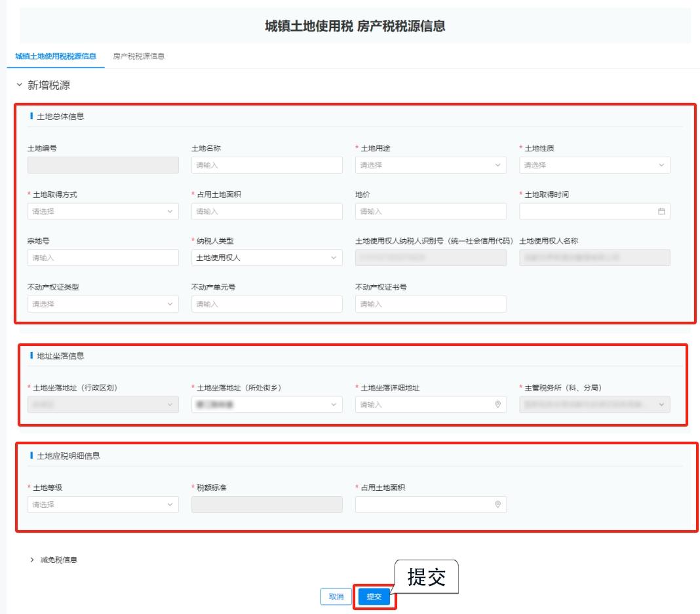This screenshot has width=700, height=614.
Task: Click the 地价 input field
Action: pyautogui.click(x=431, y=212)
